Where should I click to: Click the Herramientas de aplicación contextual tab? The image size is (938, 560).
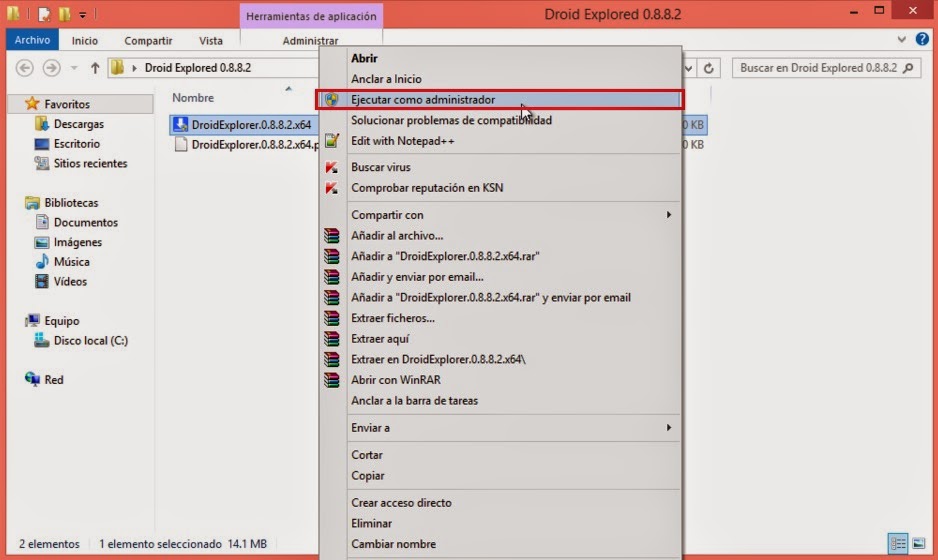(x=311, y=16)
